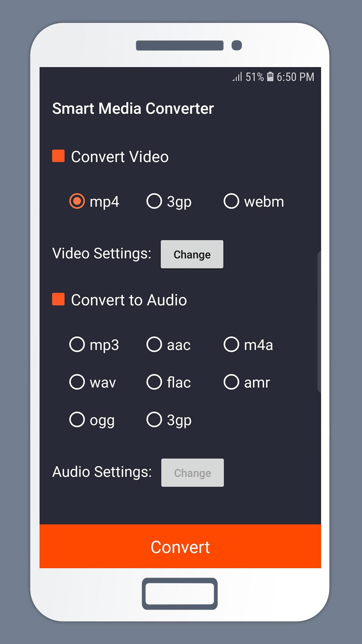Tap the 51% battery percentage
Viewport: 362px width, 644px height.
click(255, 77)
